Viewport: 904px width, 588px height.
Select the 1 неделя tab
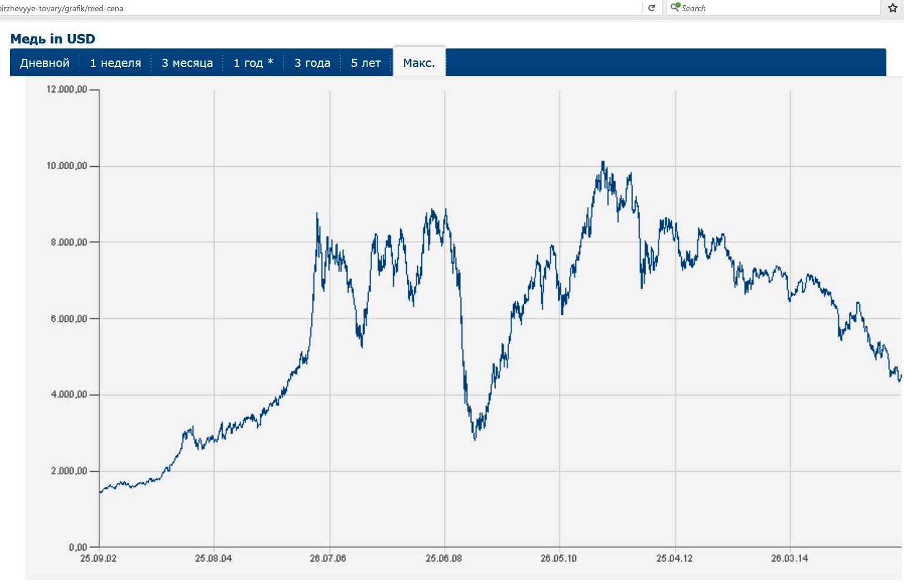115,63
